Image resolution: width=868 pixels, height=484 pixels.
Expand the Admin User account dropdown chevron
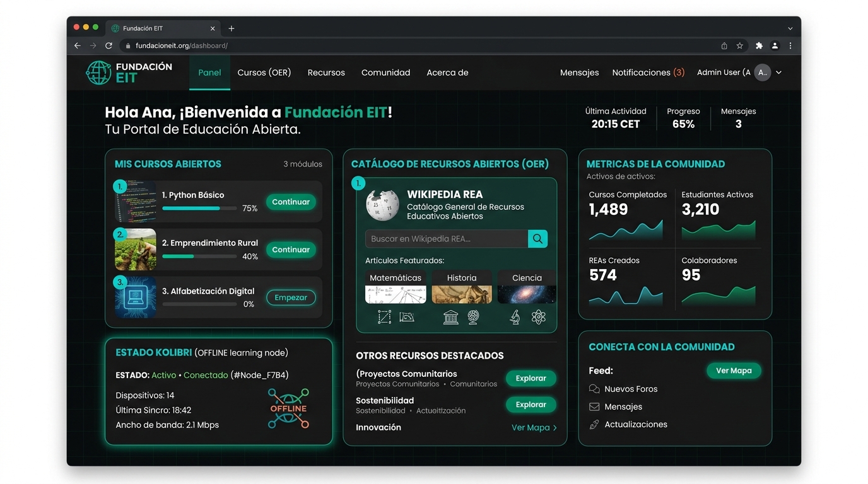779,72
